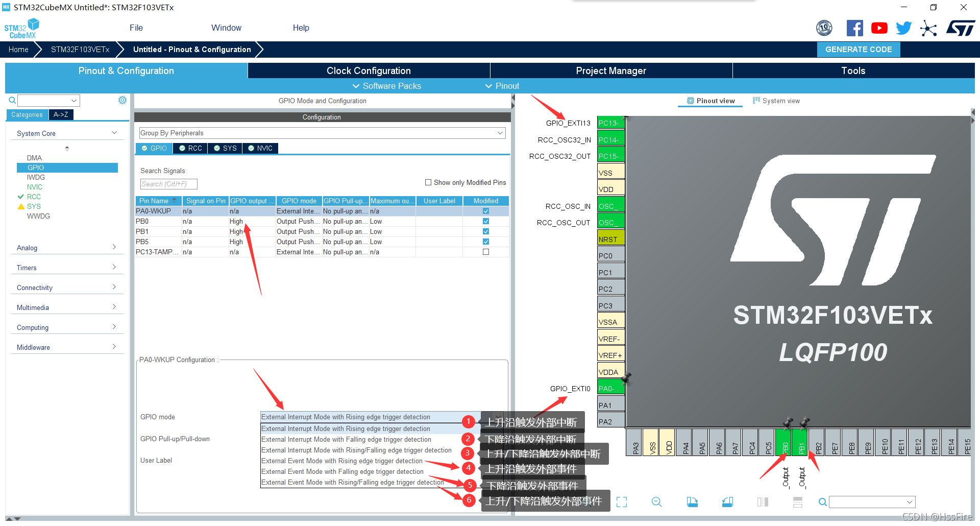
Task: Go to Home breadcrumb
Action: [18, 50]
